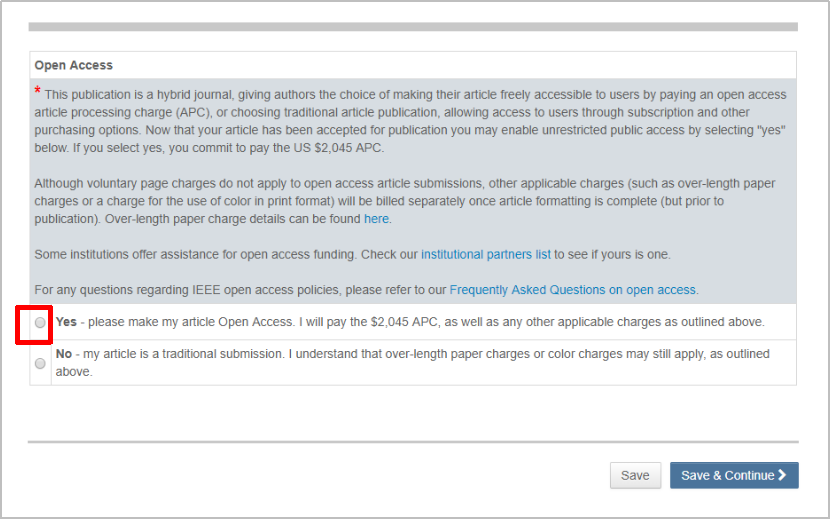Click the gray progress bar at top
Viewport: 830px width, 519px height.
coord(412,27)
